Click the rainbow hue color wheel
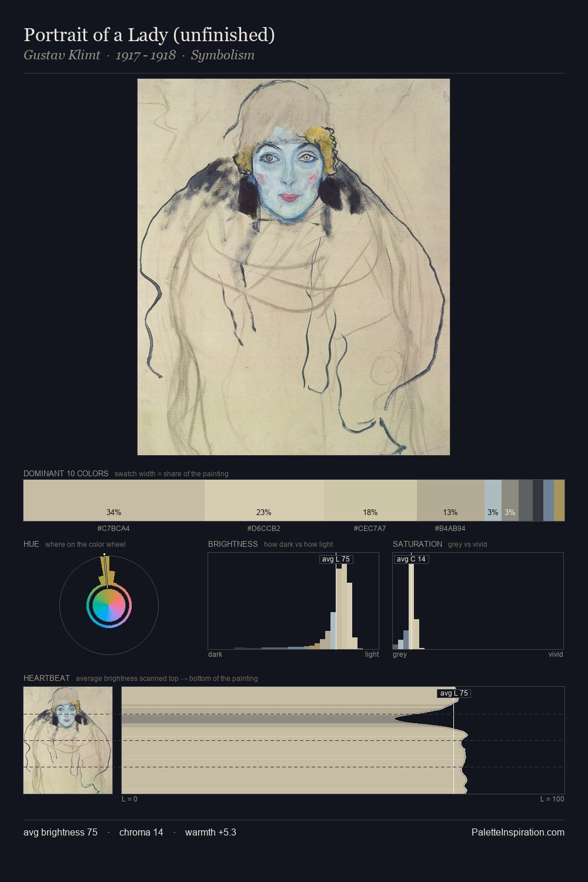Screen dimensions: 588x882 (109, 606)
